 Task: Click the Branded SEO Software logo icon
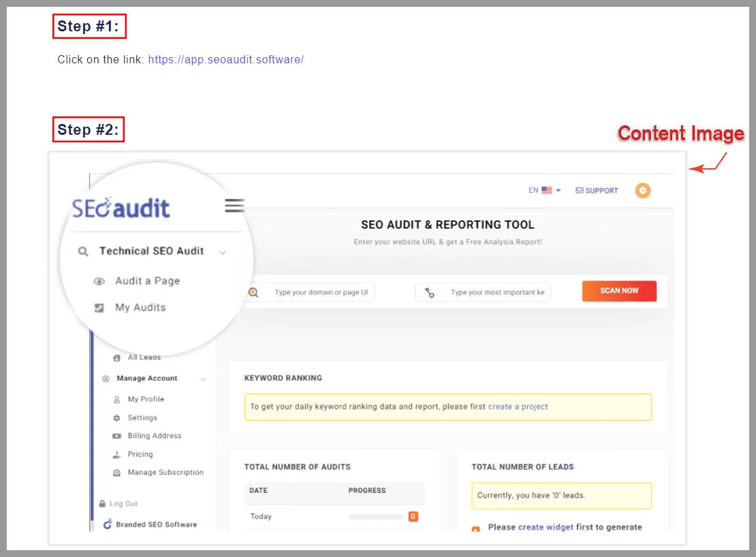(x=108, y=524)
